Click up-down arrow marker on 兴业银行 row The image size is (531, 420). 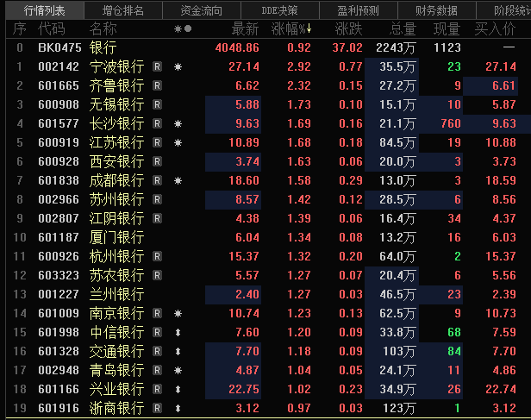click(178, 390)
